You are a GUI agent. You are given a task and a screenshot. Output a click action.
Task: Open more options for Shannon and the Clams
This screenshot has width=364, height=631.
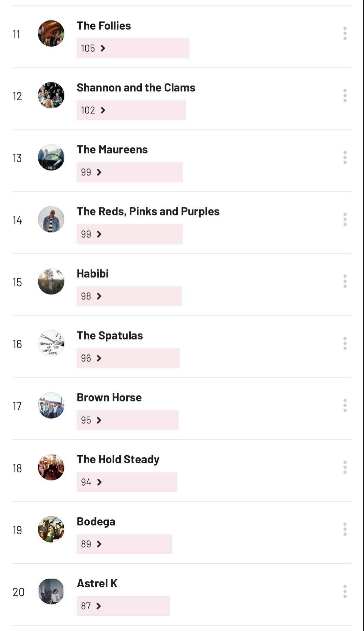pyautogui.click(x=345, y=96)
